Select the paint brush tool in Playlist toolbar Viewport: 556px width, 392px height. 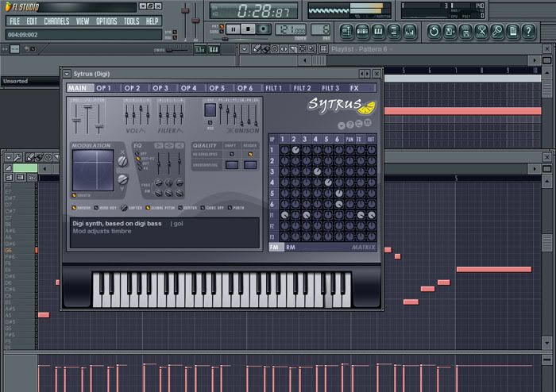(x=265, y=49)
